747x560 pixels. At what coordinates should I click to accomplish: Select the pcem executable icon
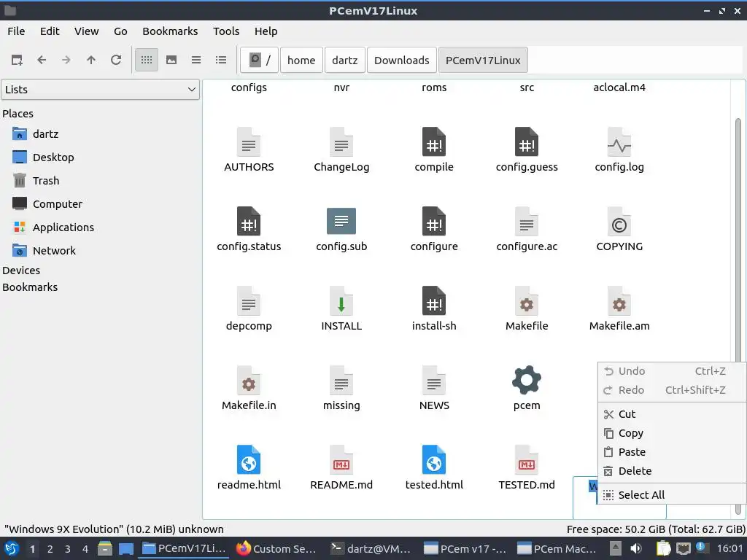point(527,380)
